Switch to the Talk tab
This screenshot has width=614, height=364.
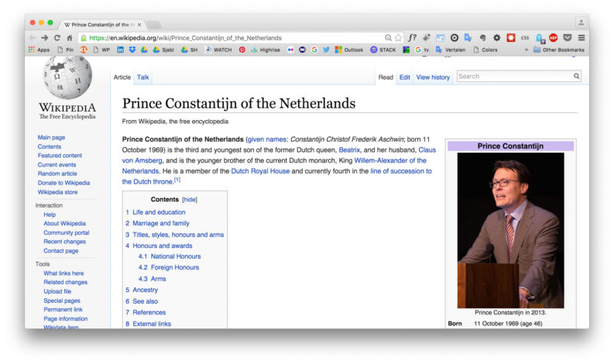[143, 77]
